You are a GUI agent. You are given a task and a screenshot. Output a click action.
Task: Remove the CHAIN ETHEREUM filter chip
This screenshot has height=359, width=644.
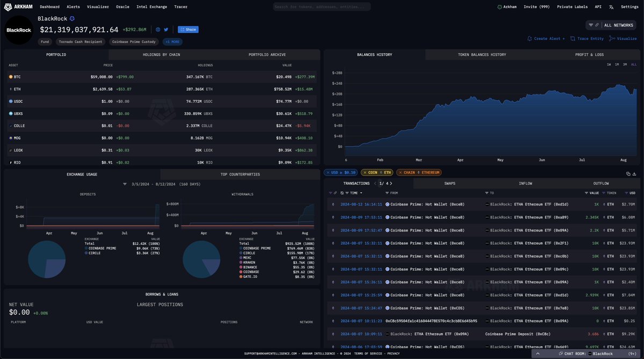click(x=401, y=173)
